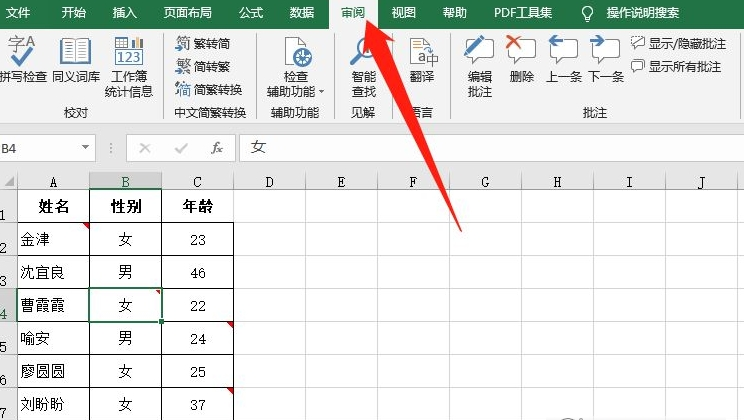
Task: Open the 翻译 translate tool
Action: point(422,59)
